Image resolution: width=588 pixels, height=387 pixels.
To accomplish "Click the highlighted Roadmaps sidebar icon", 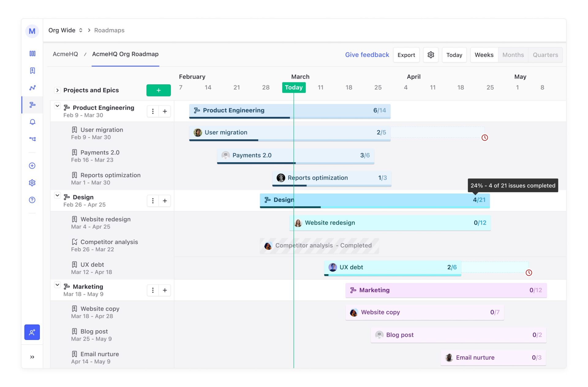I will click(x=32, y=105).
